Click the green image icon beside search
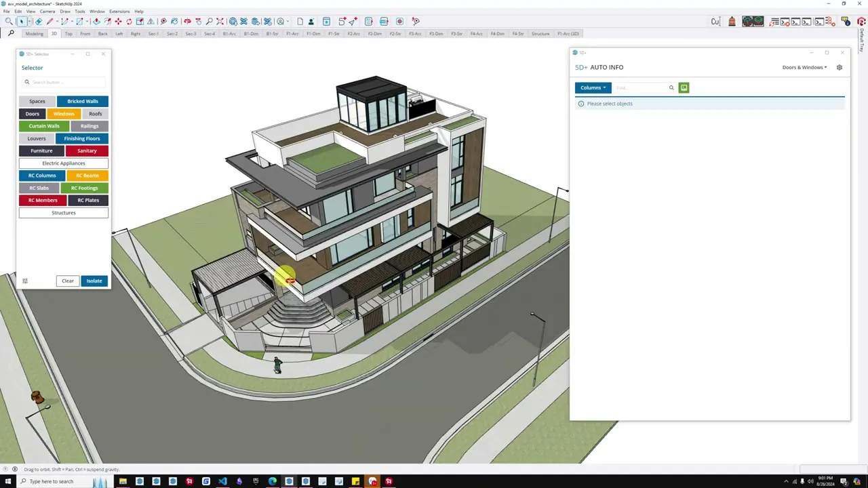868x488 pixels. [684, 87]
